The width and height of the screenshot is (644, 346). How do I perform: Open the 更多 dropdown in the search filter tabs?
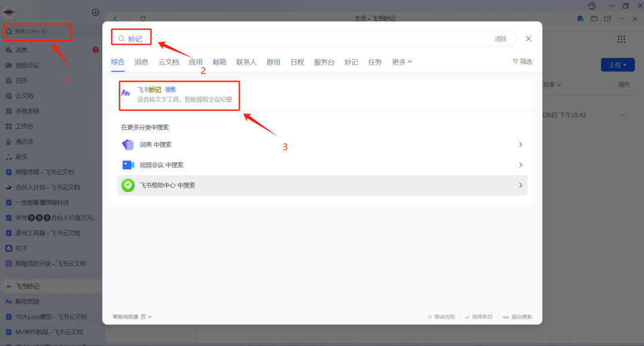(x=401, y=61)
